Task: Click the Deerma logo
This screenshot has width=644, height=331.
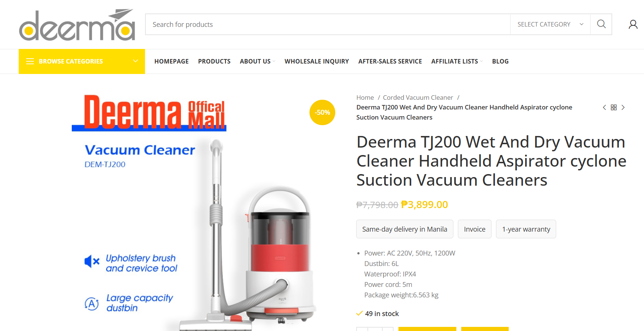Action: coord(77,25)
